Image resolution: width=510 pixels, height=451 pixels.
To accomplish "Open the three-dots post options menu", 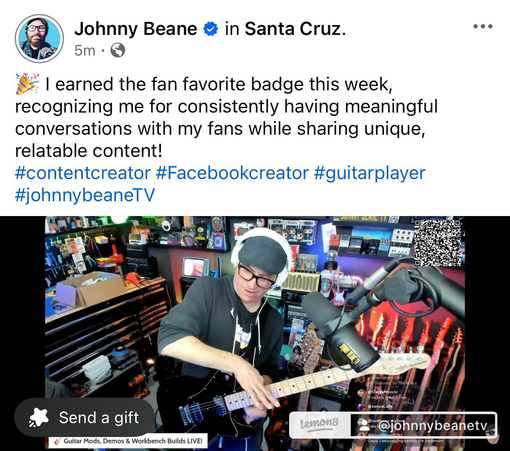I will point(483,26).
